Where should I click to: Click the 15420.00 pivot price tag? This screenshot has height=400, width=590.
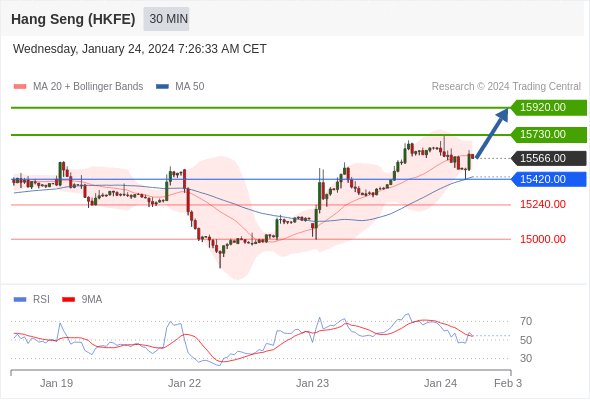[549, 179]
